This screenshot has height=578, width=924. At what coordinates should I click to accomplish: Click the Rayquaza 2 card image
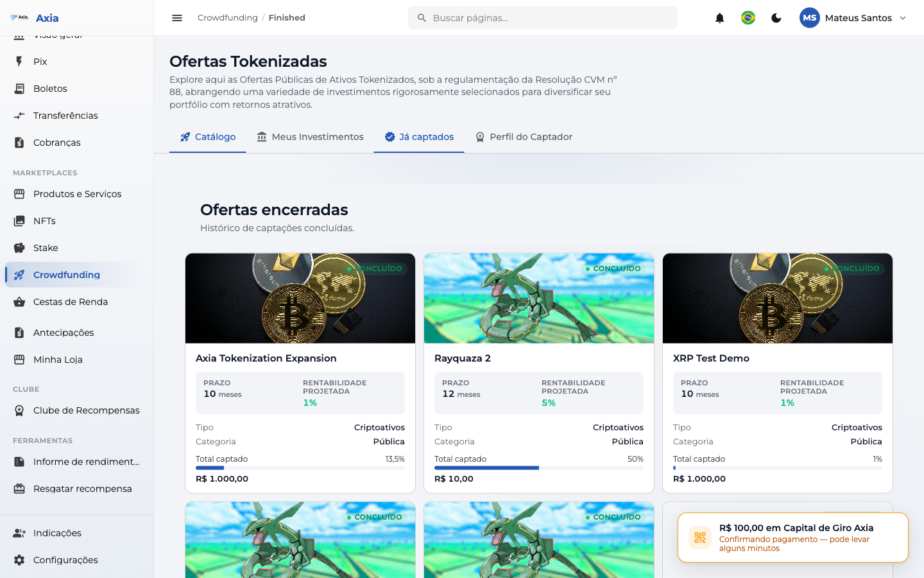(539, 299)
